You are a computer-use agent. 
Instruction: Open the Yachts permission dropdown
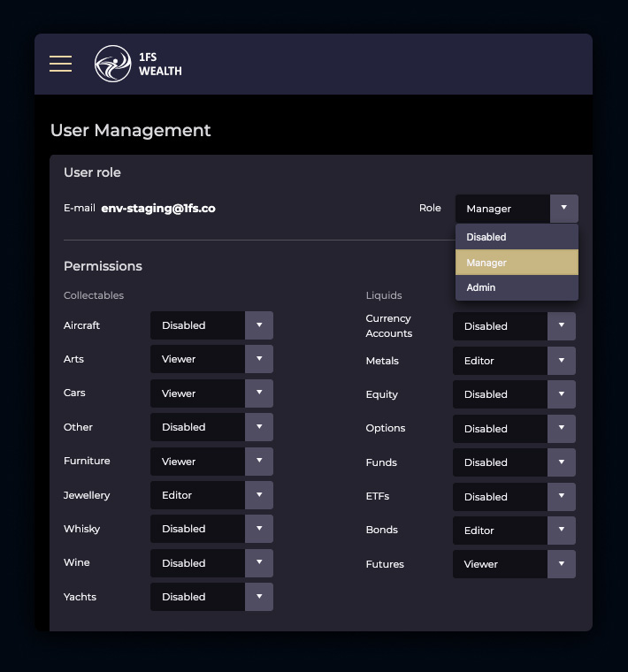coord(211,597)
